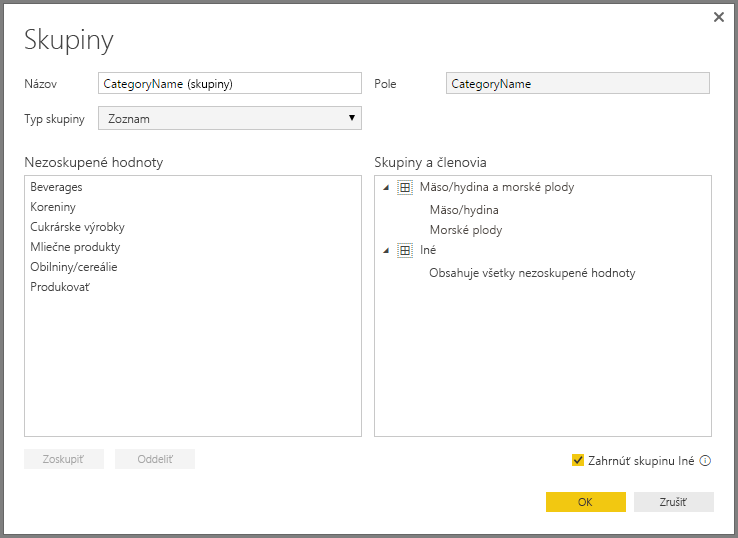Confirm with the OK button
Image resolution: width=738 pixels, height=538 pixels.
tap(586, 502)
